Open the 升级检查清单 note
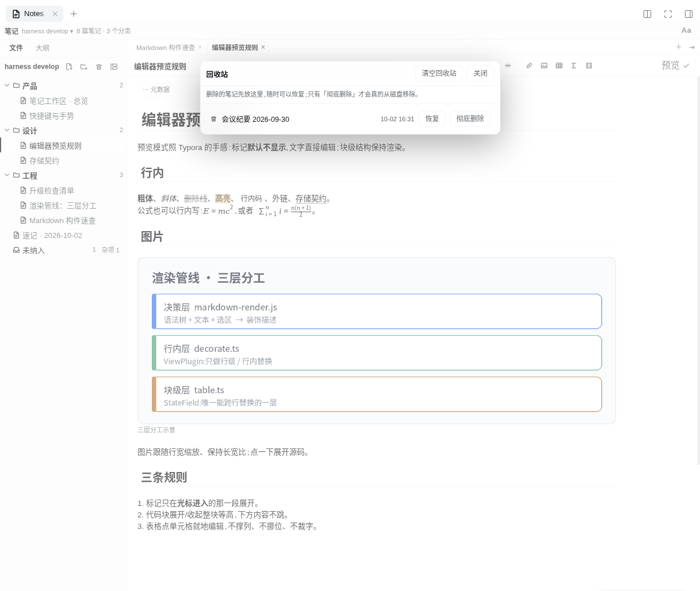The height and width of the screenshot is (591, 700). pos(63,190)
